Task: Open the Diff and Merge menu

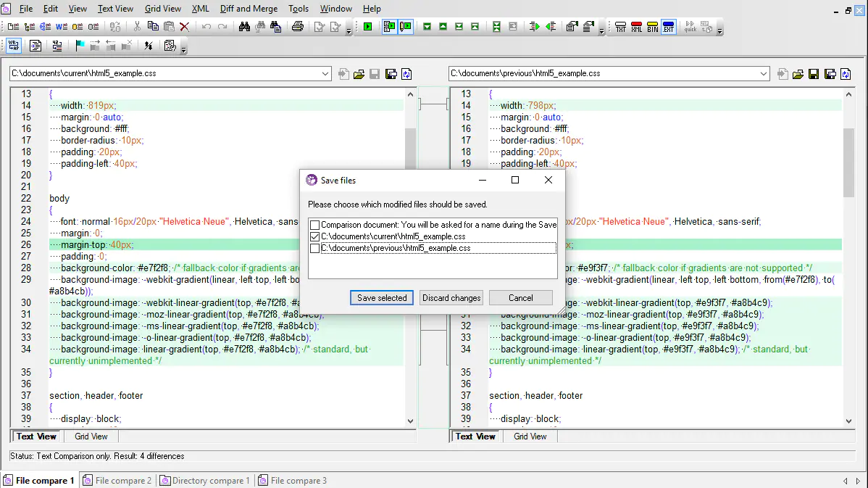Action: [x=249, y=9]
